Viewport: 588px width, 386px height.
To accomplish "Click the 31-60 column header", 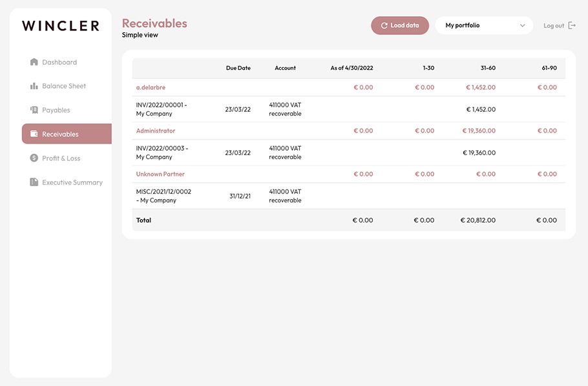I will [x=488, y=68].
